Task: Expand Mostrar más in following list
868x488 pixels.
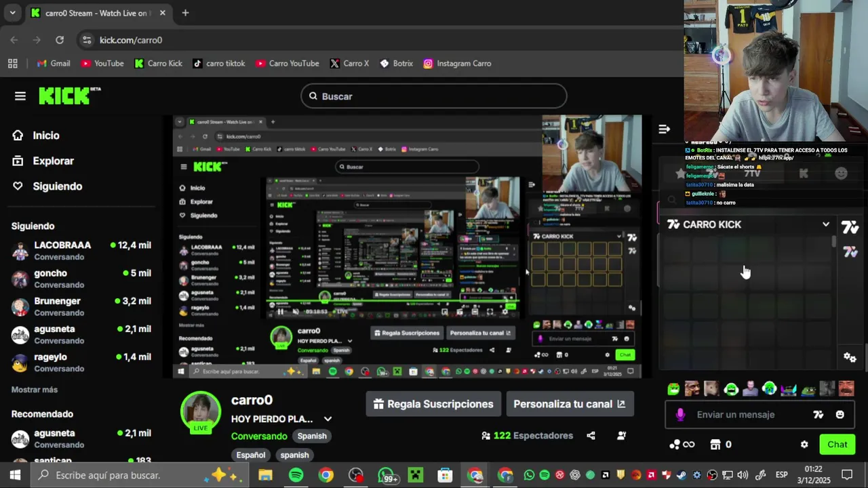Action: tap(35, 390)
